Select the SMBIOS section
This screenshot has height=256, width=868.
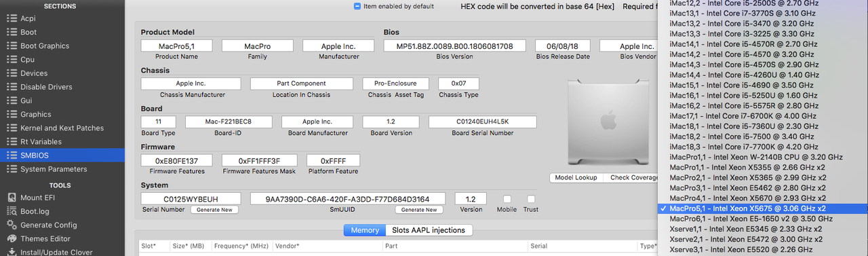click(62, 156)
